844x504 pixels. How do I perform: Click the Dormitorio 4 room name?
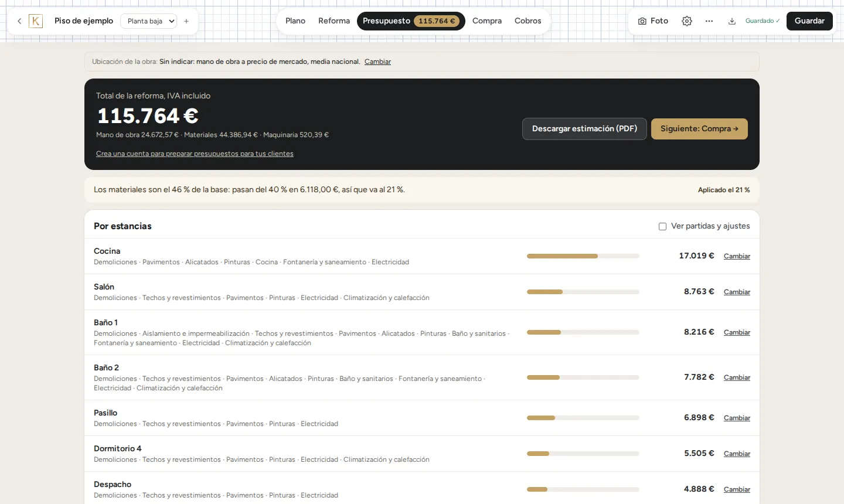tap(118, 448)
